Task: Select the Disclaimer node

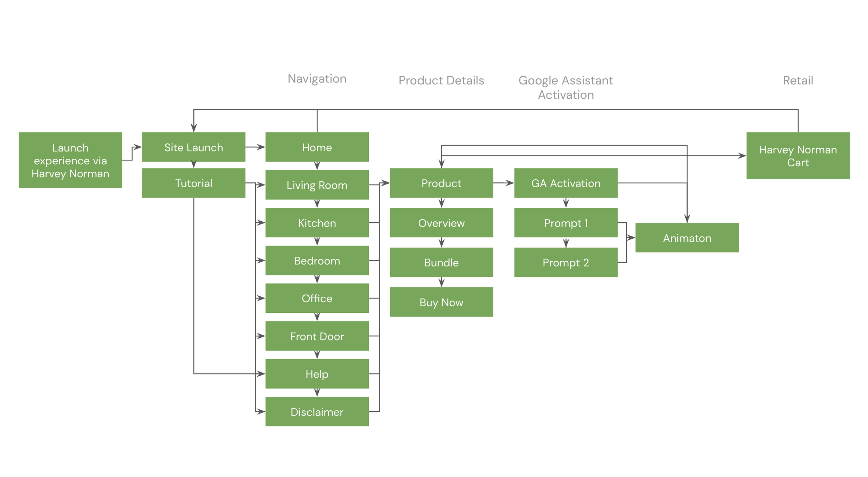Action: coord(317,412)
